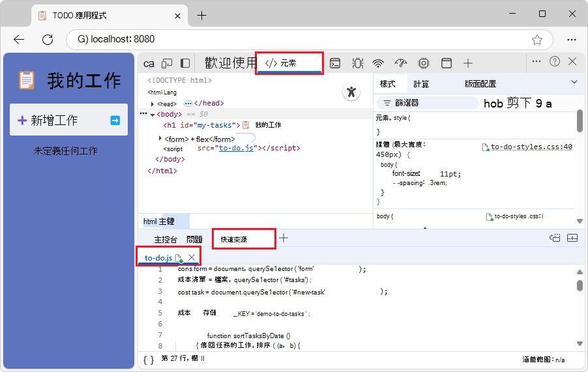Refresh the localhost page
This screenshot has height=372, width=588.
[48, 39]
